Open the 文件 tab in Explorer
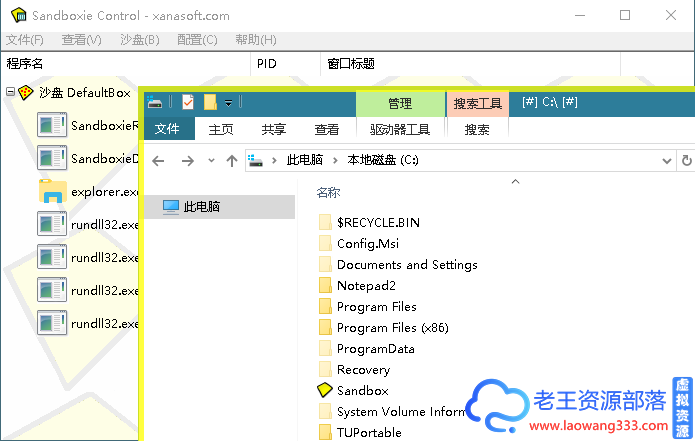695x441 pixels. [167, 129]
